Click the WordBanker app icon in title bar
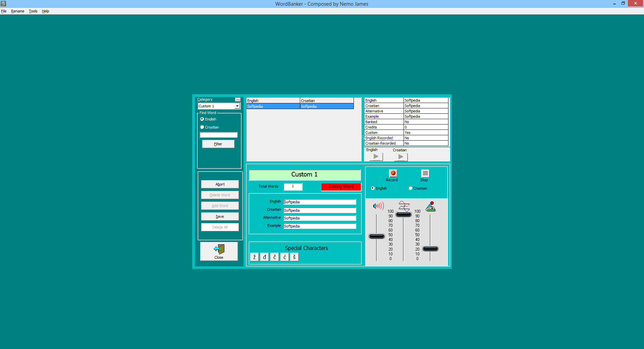Viewport: 644px width, 349px height. pos(3,4)
